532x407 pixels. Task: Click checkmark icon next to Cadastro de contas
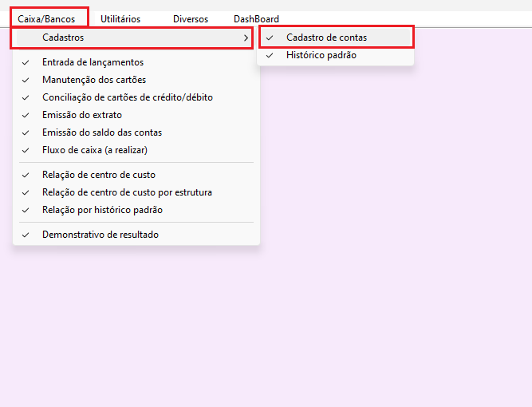click(270, 38)
